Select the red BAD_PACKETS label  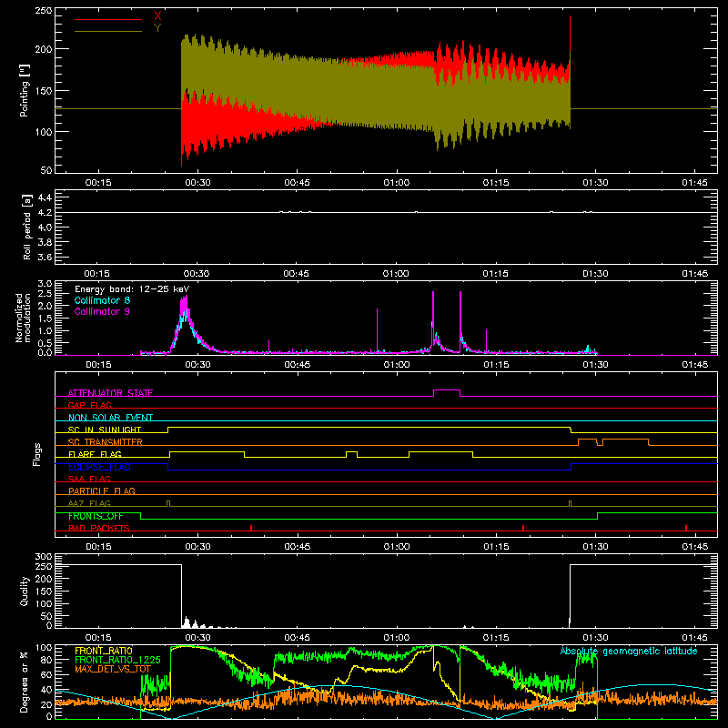click(99, 528)
